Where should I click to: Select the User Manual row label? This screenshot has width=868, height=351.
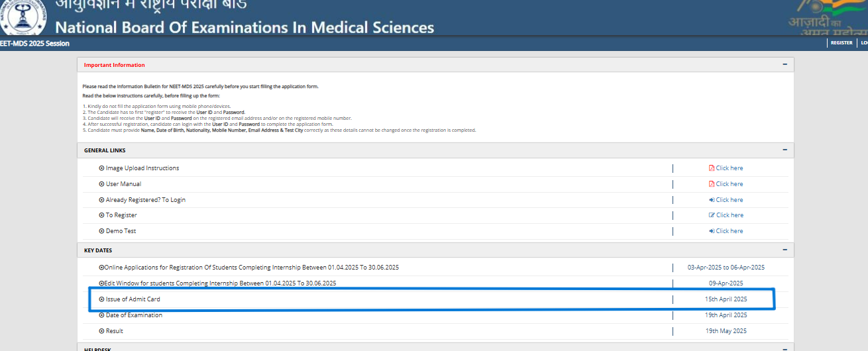click(x=123, y=184)
